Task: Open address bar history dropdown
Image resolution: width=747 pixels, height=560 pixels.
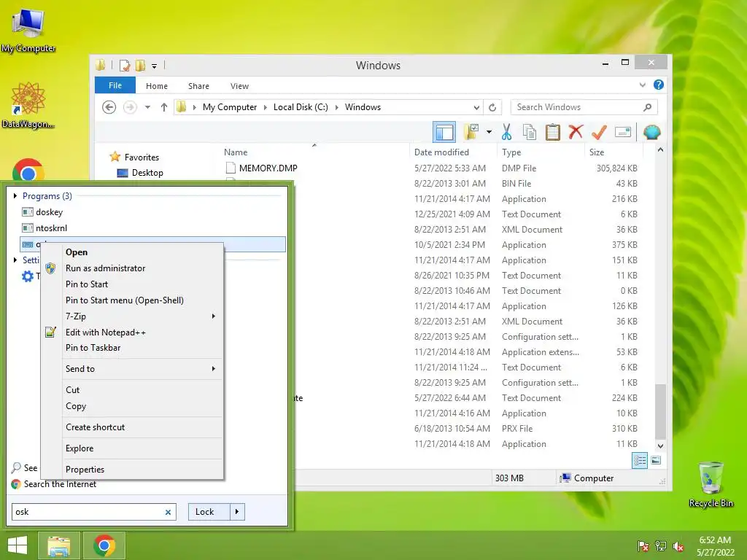Action: pos(476,107)
